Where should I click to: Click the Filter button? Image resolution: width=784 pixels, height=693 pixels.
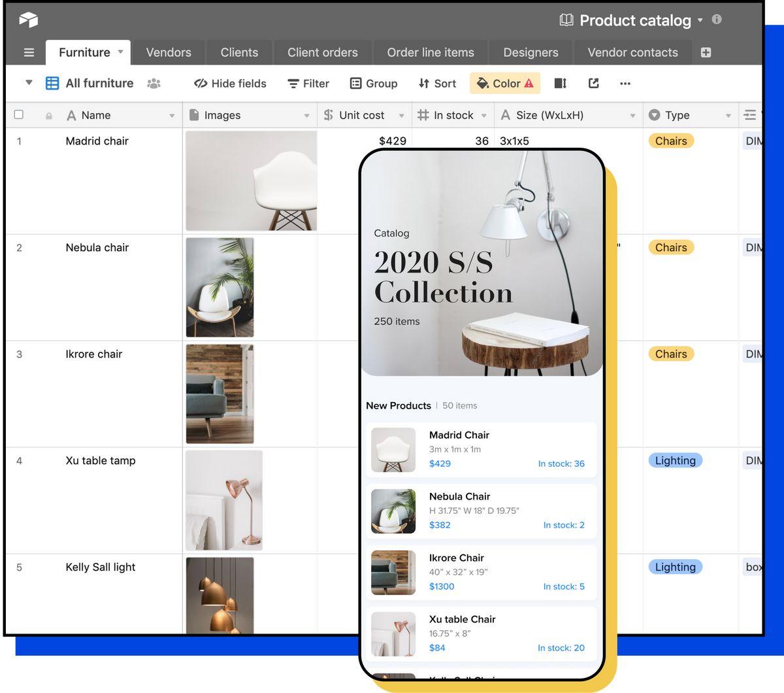pyautogui.click(x=308, y=83)
